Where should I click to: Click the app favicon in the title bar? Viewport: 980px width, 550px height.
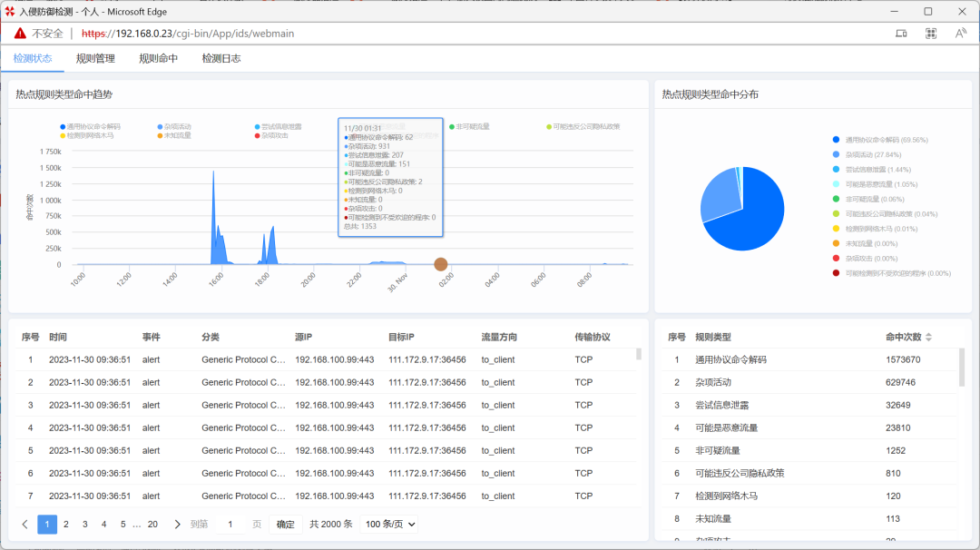[9, 11]
